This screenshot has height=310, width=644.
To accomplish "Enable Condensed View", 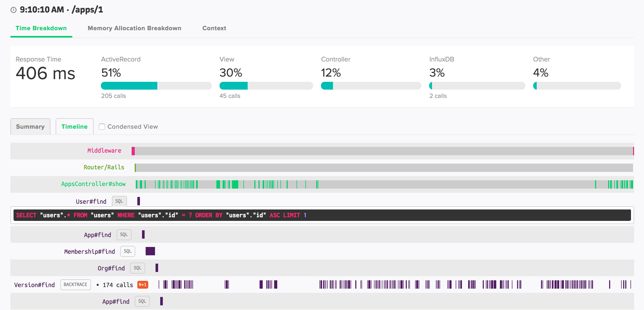I will [102, 127].
